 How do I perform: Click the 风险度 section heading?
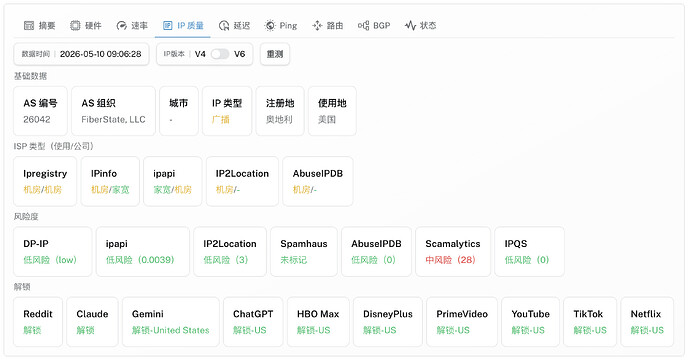pyautogui.click(x=26, y=217)
